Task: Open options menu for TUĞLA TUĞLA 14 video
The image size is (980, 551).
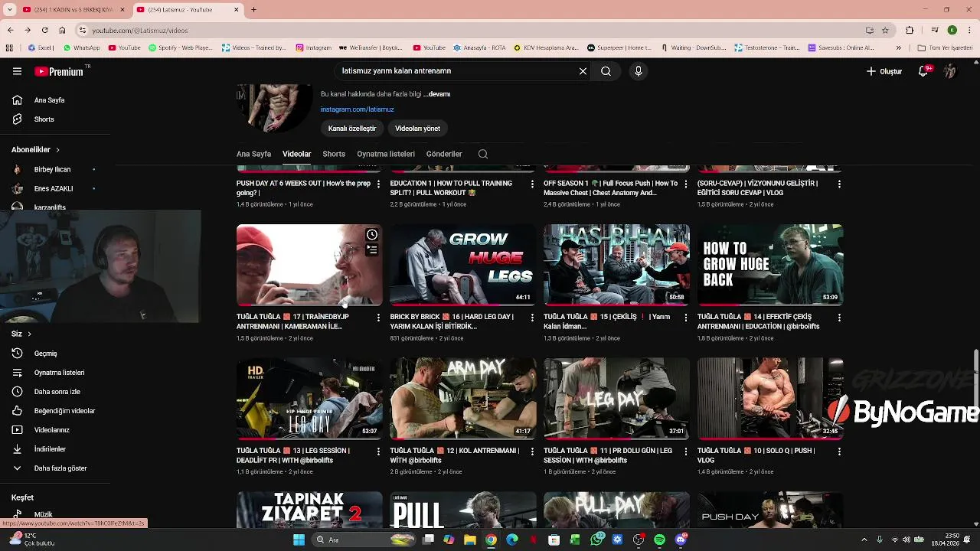Action: [839, 318]
